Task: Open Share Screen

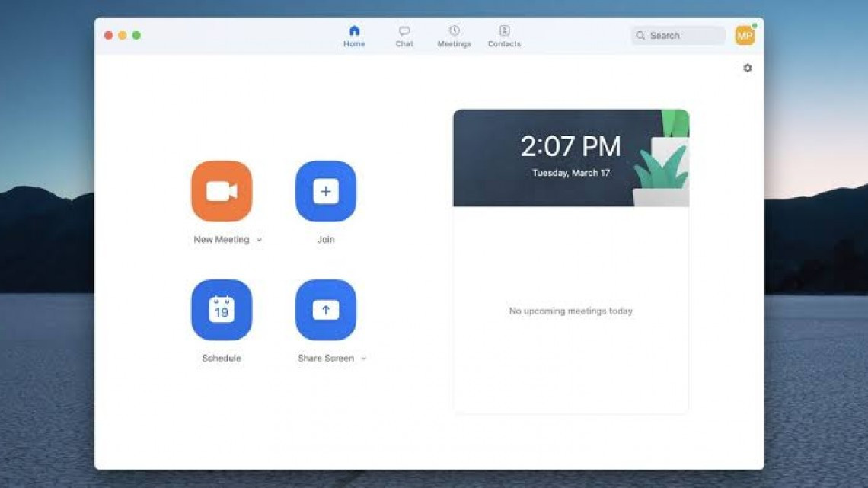Action: pyautogui.click(x=325, y=309)
